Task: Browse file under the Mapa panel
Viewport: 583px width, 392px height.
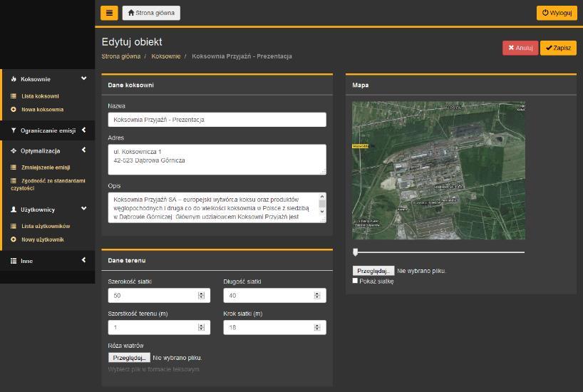Action: click(x=373, y=271)
